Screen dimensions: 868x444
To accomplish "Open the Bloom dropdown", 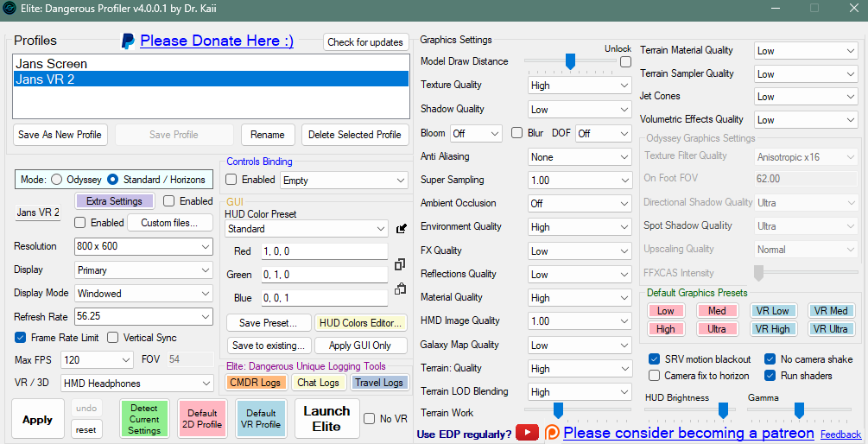I will (x=476, y=133).
